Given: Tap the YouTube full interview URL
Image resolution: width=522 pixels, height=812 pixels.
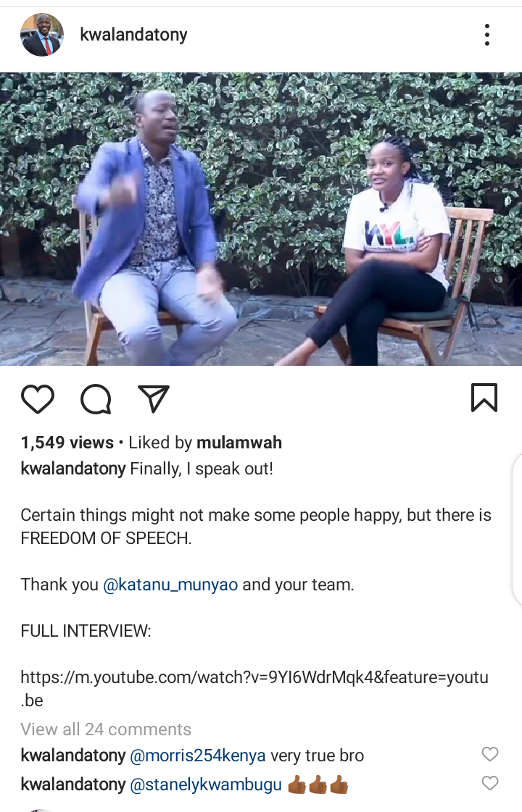Looking at the screenshot, I should coord(254,688).
